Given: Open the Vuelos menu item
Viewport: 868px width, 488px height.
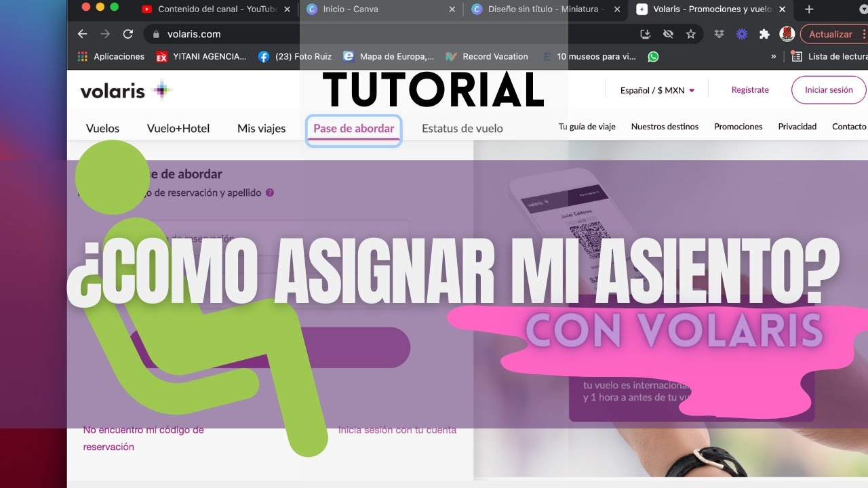Looking at the screenshot, I should 102,128.
